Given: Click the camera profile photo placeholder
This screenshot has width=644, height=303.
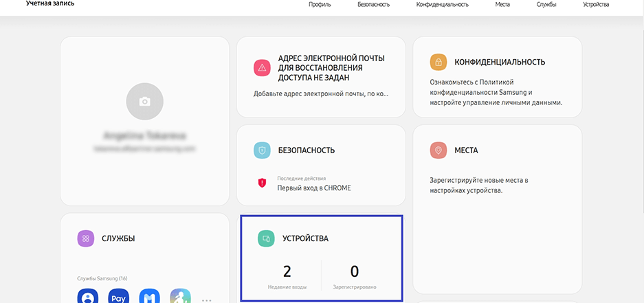Looking at the screenshot, I should point(144,102).
